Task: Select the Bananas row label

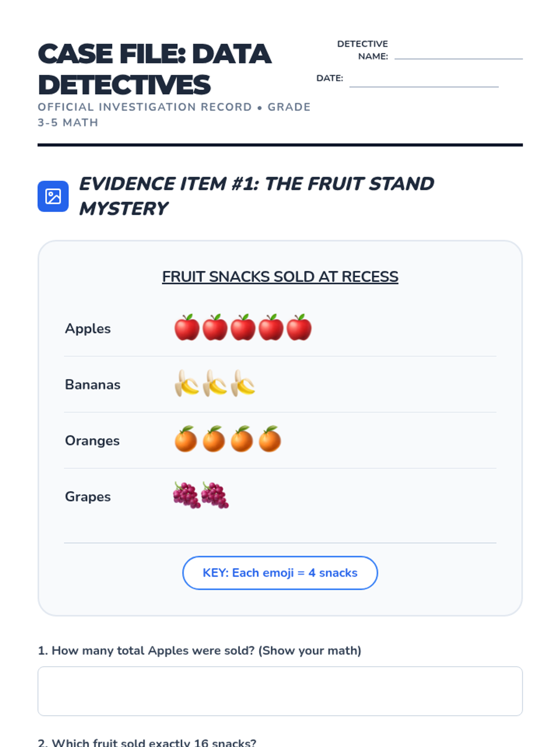Action: 92,384
